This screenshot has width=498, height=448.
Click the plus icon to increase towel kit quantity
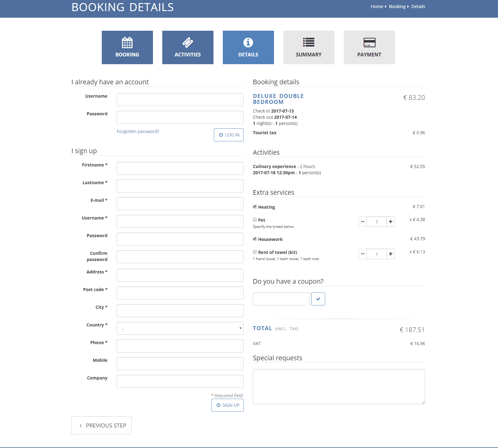tap(390, 254)
